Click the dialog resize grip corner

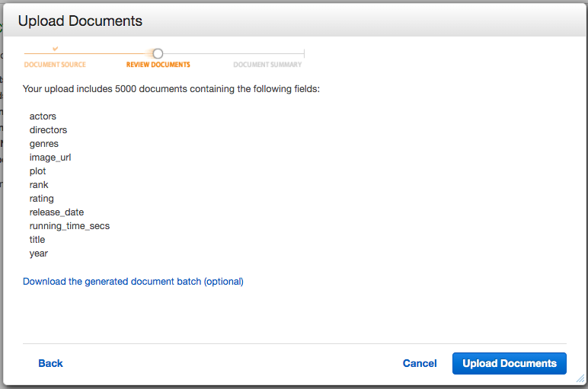(580, 378)
